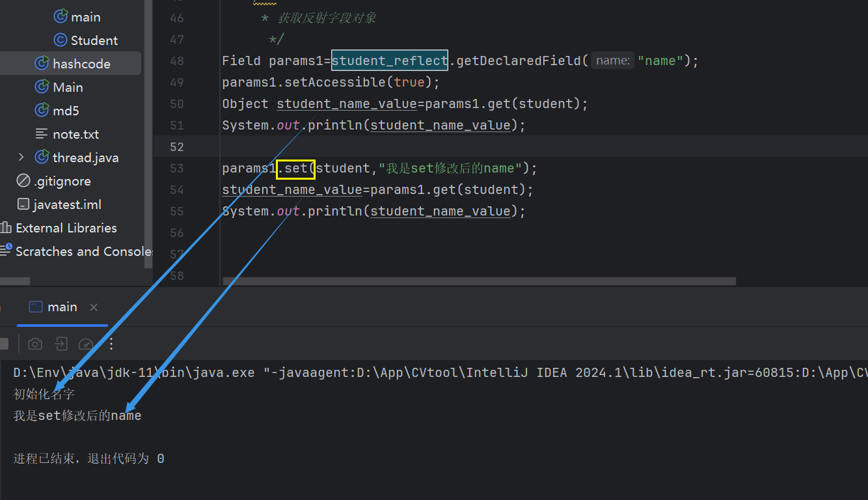Switch to the main run tab

(62, 307)
